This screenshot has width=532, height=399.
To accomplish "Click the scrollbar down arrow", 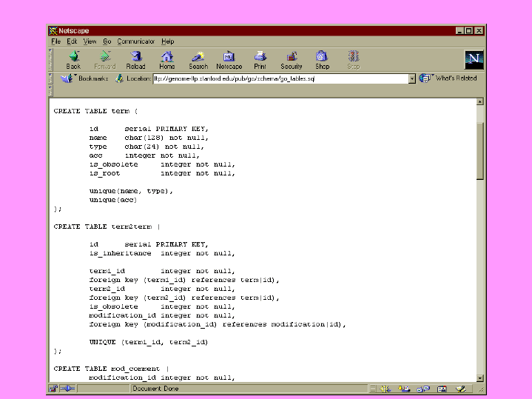I will click(x=480, y=378).
